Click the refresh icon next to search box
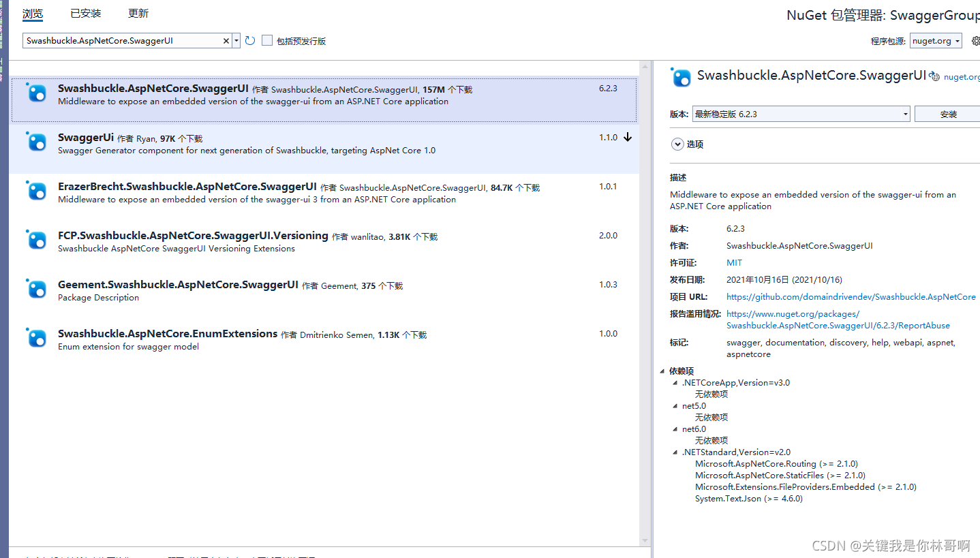980x558 pixels. coord(250,41)
